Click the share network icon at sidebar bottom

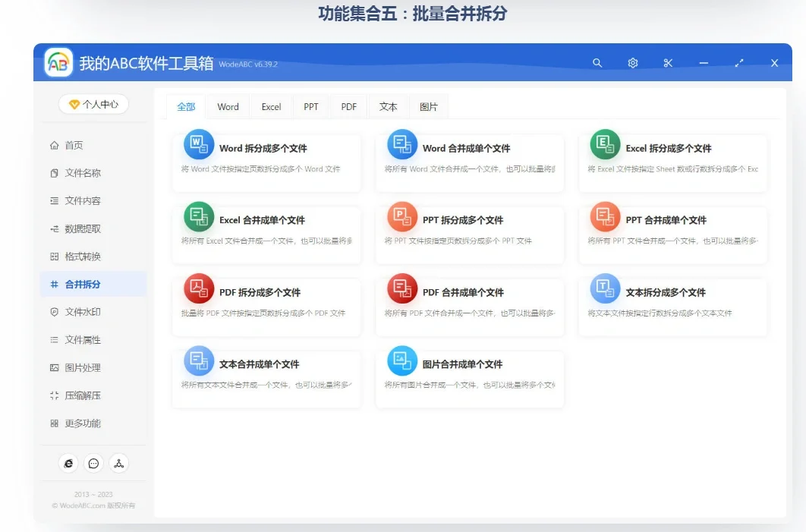tap(119, 463)
